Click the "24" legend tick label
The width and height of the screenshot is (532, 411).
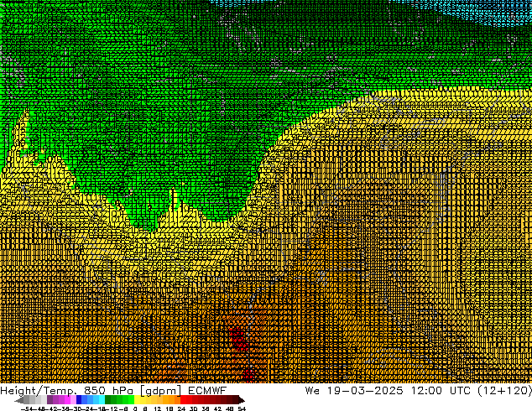181,408
